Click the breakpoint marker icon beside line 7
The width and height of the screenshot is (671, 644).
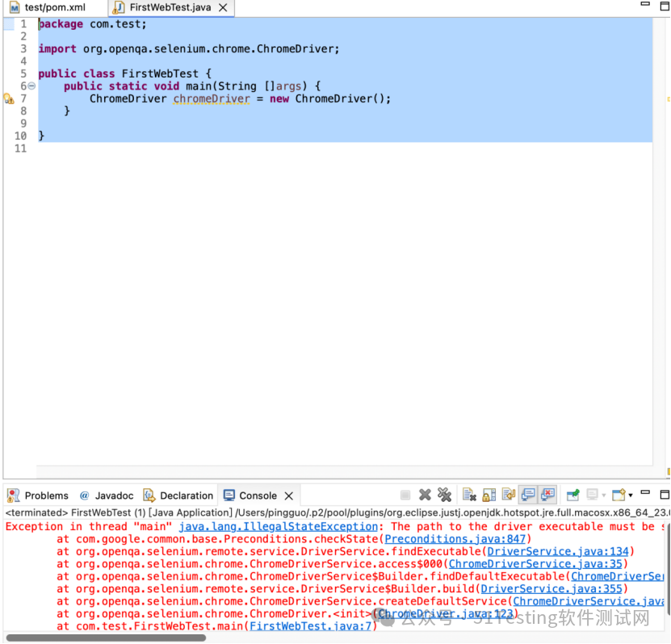pyautogui.click(x=10, y=98)
